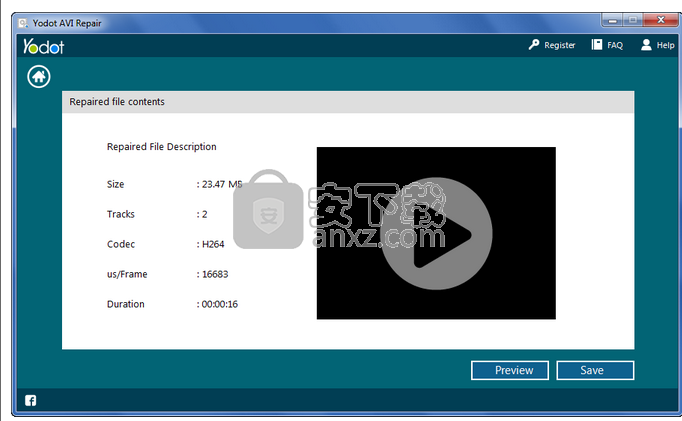Open the Register link text

(x=560, y=45)
